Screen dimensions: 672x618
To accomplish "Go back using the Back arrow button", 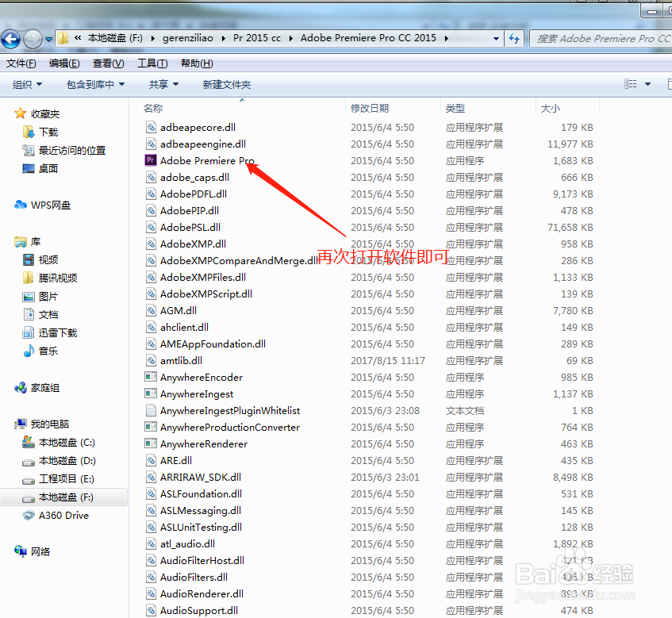I will click(x=11, y=40).
